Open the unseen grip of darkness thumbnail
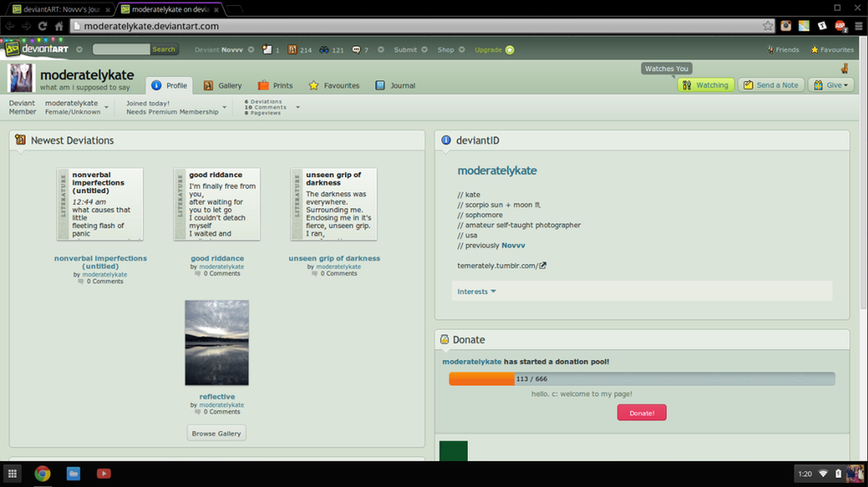The image size is (868, 487). pos(334,204)
